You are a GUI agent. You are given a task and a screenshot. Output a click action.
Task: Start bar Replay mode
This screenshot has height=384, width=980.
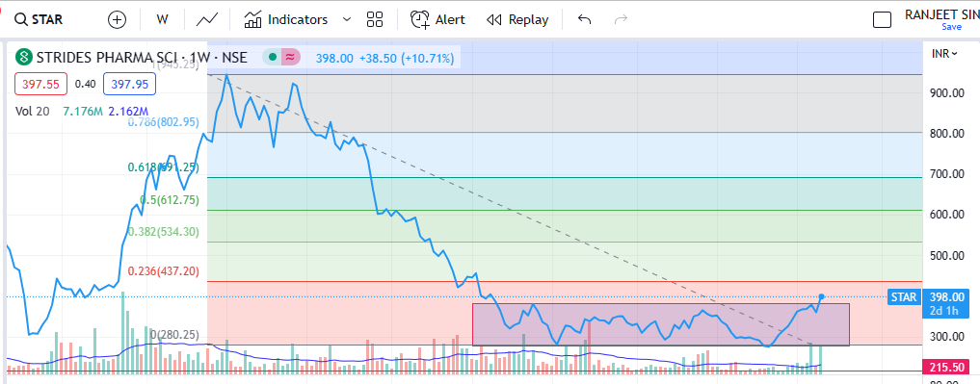point(517,20)
